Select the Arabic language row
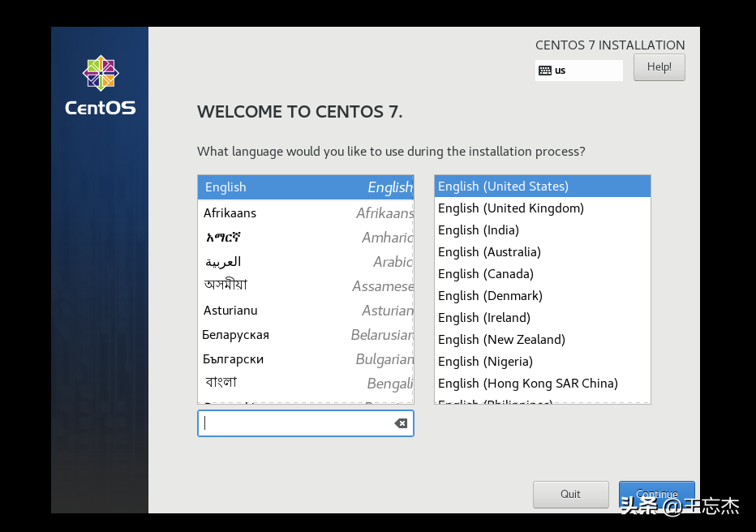This screenshot has height=532, width=756. (306, 262)
